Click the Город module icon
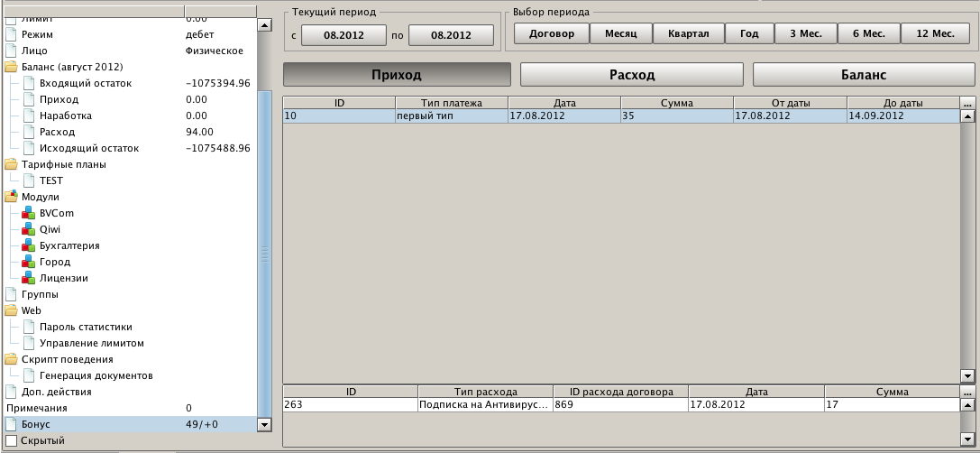The width and height of the screenshot is (980, 453). pyautogui.click(x=28, y=262)
